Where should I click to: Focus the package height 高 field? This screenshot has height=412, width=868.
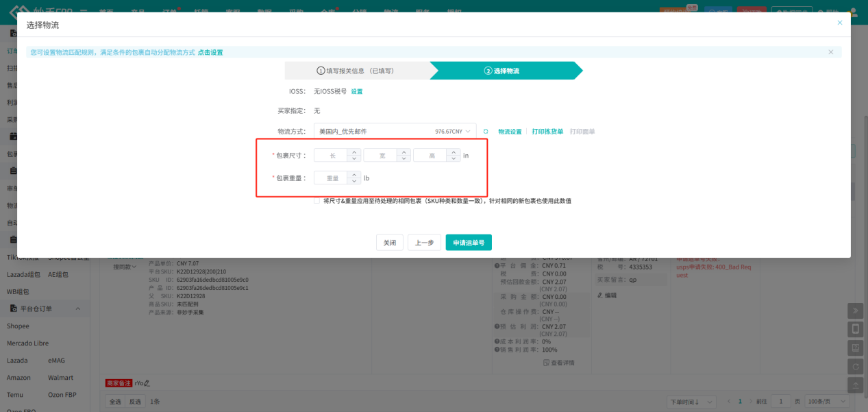[431, 156]
